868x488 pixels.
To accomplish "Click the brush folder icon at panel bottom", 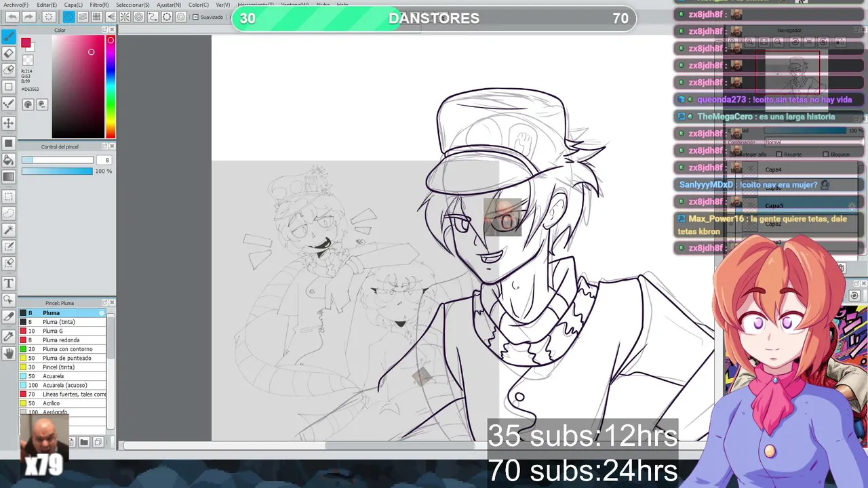I will [84, 442].
